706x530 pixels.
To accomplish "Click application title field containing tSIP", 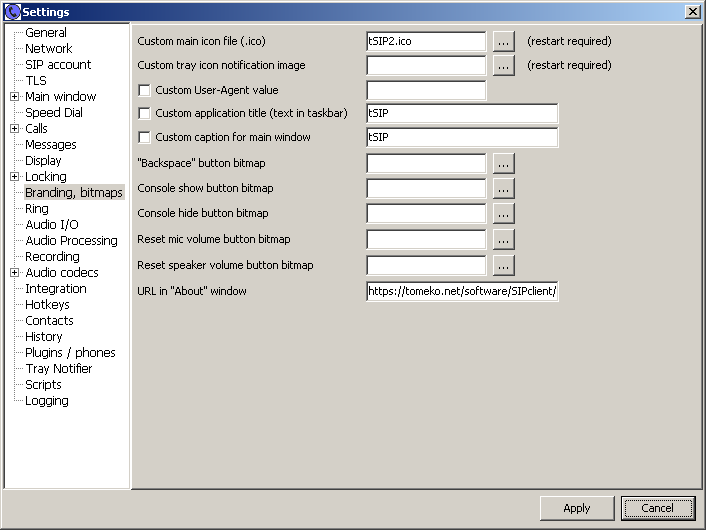I will pos(462,113).
